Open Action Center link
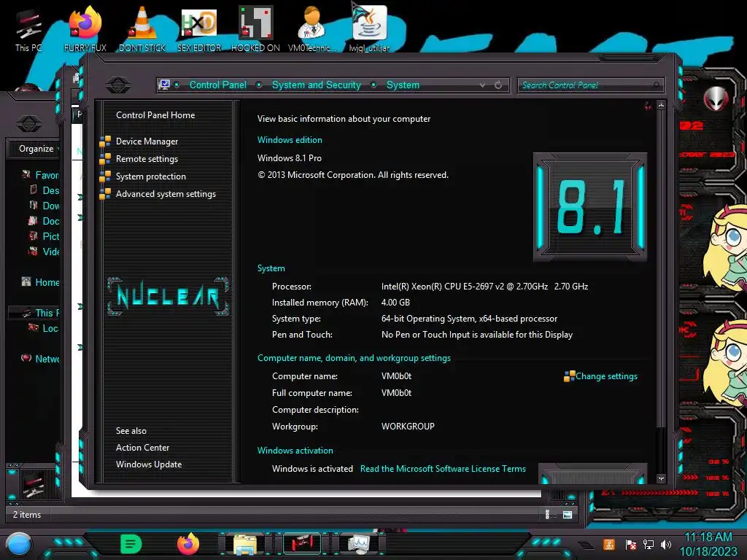This screenshot has height=560, width=747. [142, 448]
